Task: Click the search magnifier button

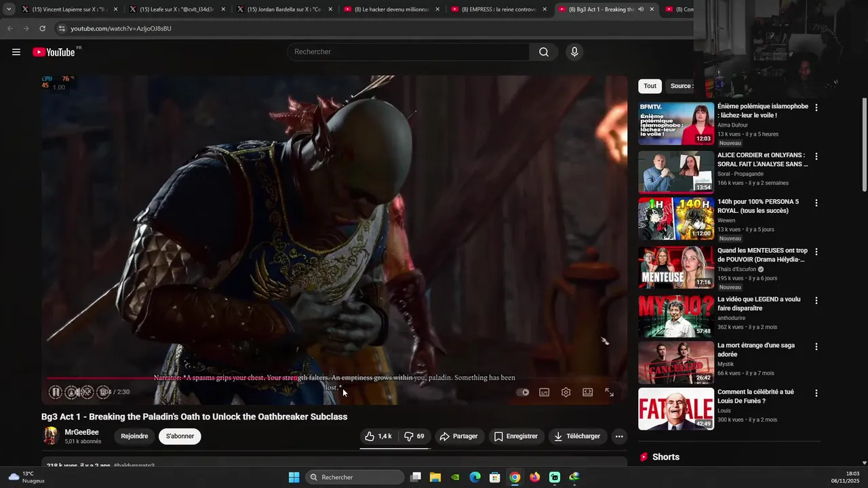Action: (x=544, y=52)
